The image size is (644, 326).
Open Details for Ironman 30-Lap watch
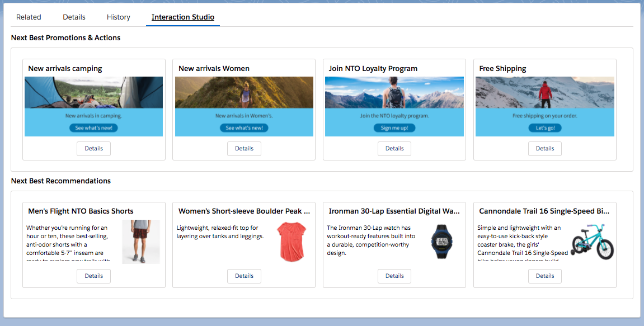394,276
